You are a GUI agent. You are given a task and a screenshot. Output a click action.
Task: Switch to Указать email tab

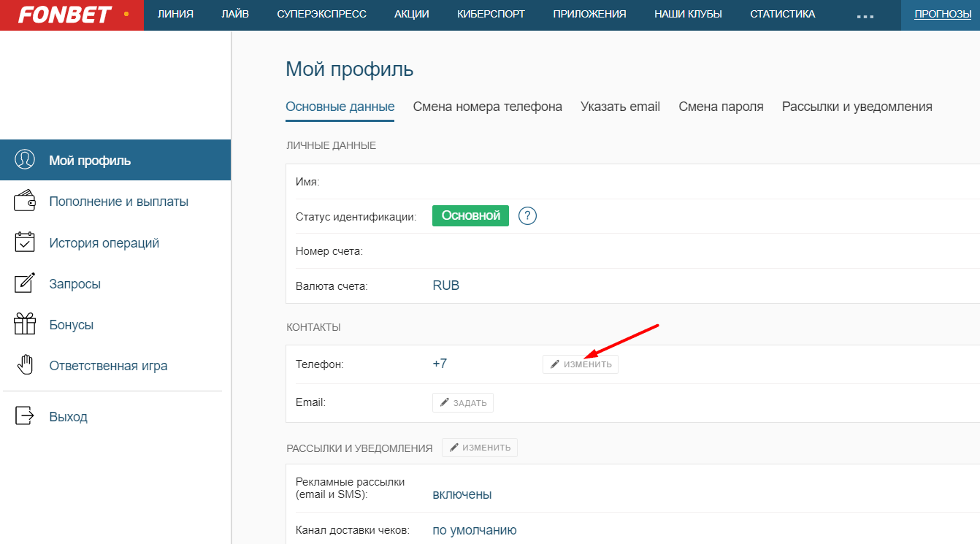pyautogui.click(x=621, y=107)
